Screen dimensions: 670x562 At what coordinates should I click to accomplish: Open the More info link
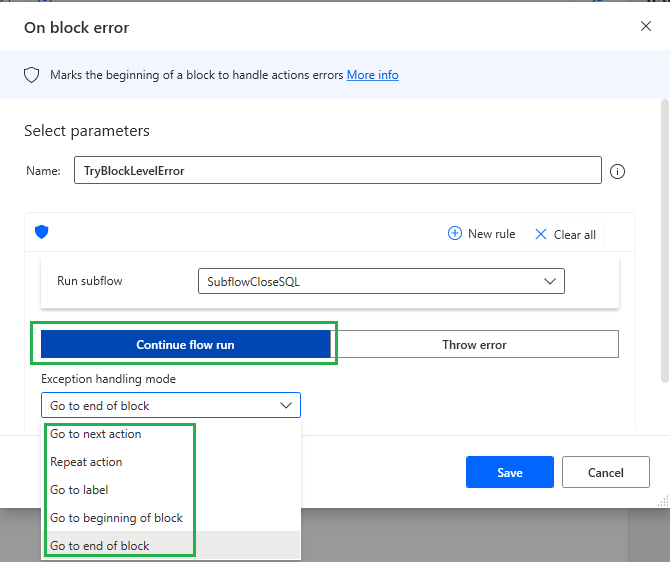click(373, 75)
